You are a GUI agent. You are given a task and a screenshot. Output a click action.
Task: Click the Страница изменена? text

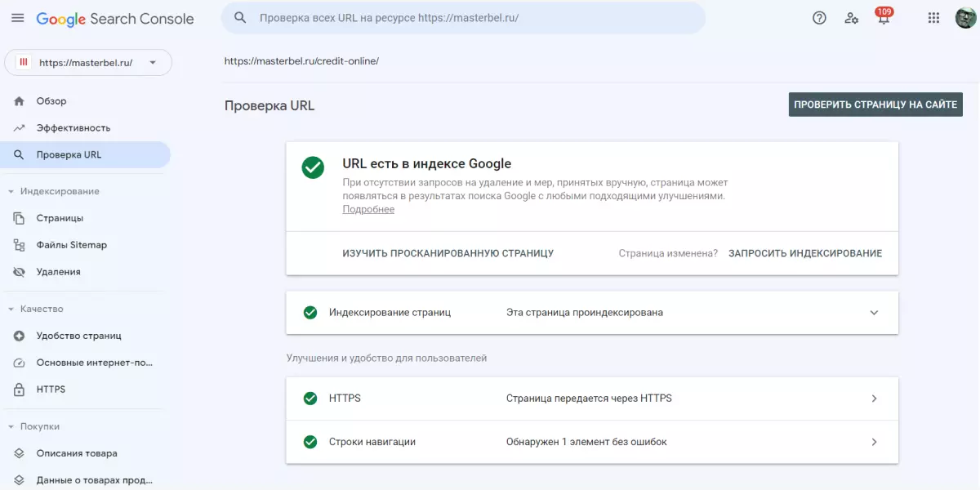click(668, 253)
